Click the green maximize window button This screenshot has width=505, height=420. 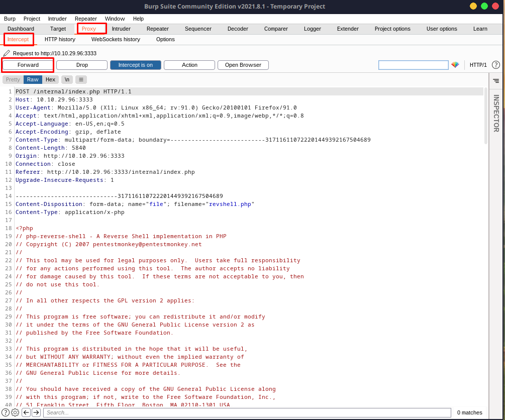(484, 6)
